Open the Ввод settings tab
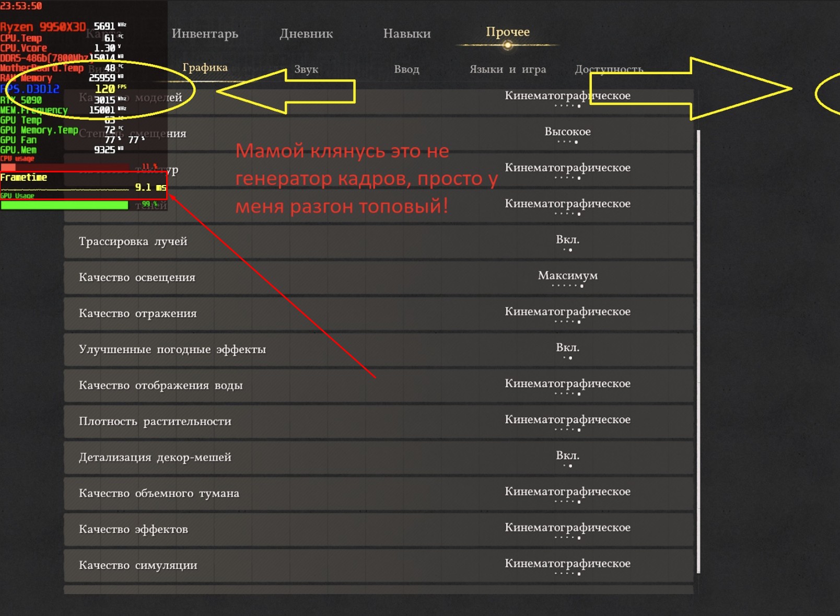840x616 pixels. [x=406, y=69]
